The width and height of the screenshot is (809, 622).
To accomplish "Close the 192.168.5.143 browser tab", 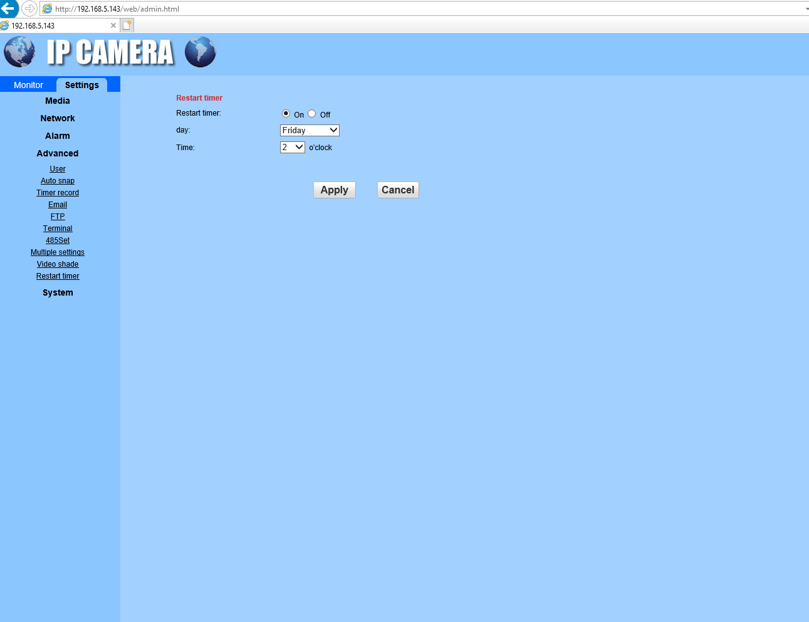I will tap(113, 25).
